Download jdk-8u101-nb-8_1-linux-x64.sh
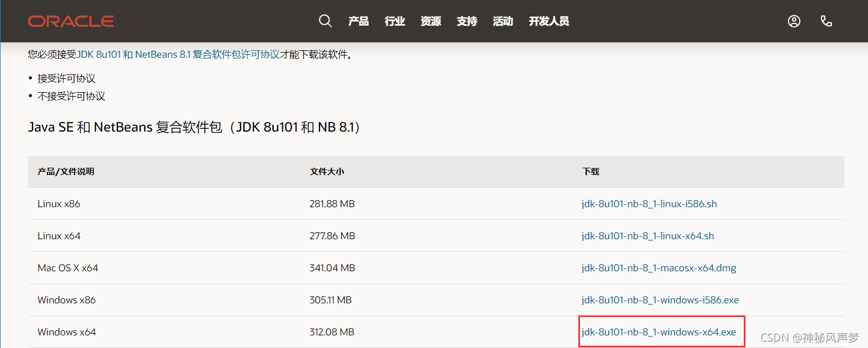Screen dimensions: 868x348 point(648,236)
